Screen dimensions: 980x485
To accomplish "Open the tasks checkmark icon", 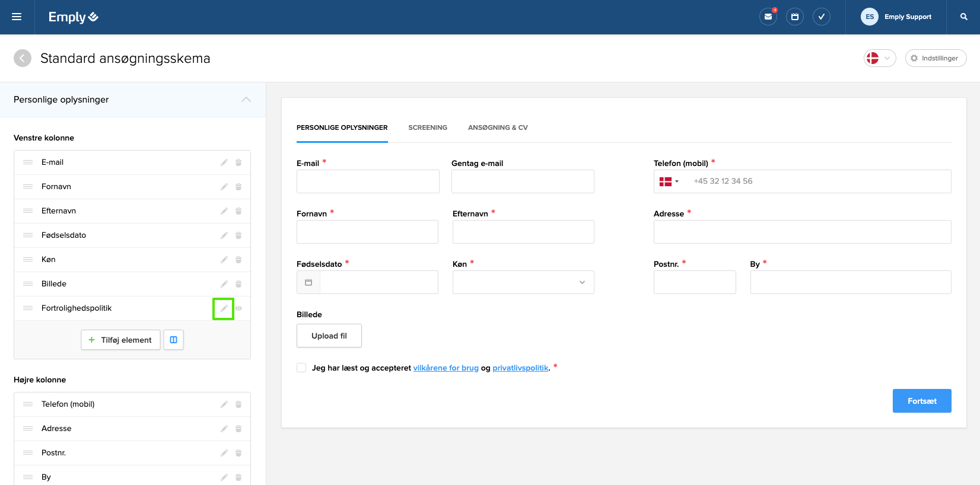I will (822, 17).
